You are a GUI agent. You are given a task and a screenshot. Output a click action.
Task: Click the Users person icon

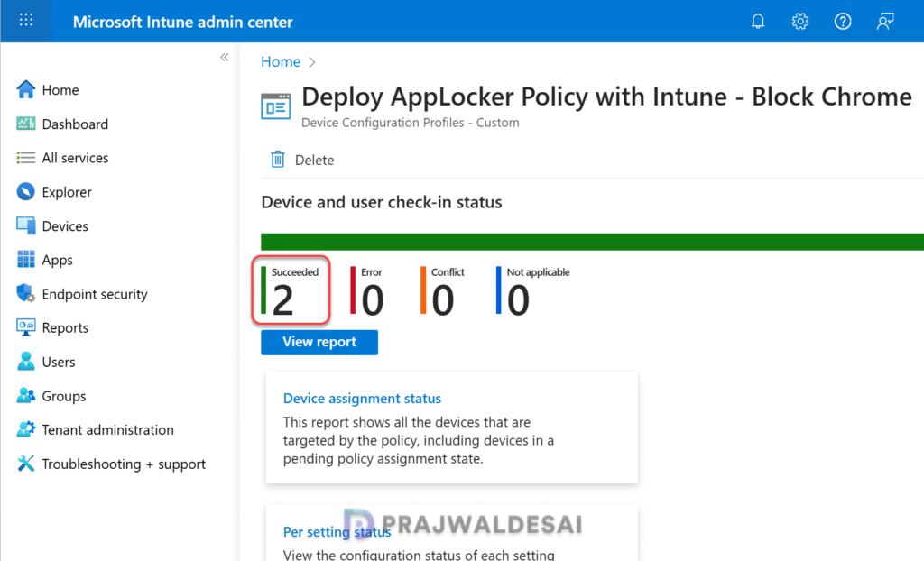point(26,362)
